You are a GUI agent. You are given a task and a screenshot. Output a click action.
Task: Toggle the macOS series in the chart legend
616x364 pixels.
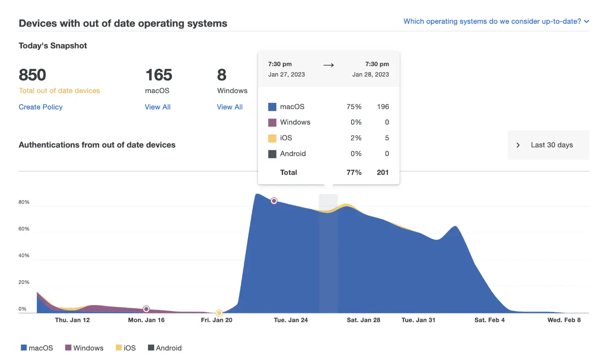pos(37,348)
